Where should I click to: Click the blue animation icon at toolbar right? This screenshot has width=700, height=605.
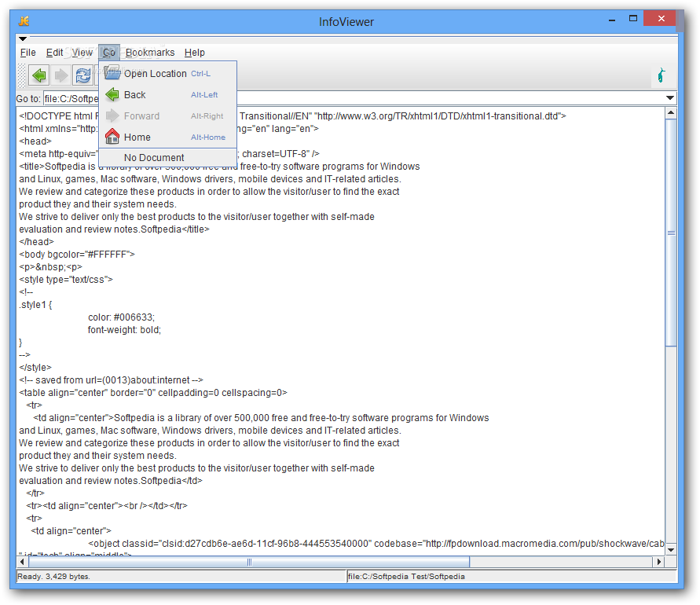pos(662,75)
